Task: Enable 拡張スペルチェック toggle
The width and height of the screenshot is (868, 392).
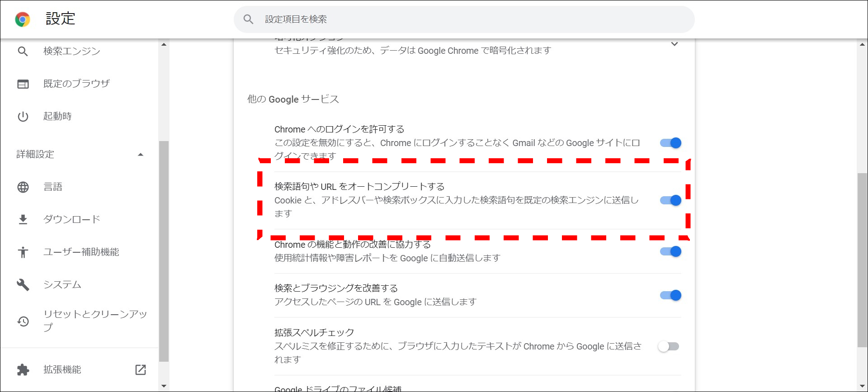Action: click(x=669, y=346)
